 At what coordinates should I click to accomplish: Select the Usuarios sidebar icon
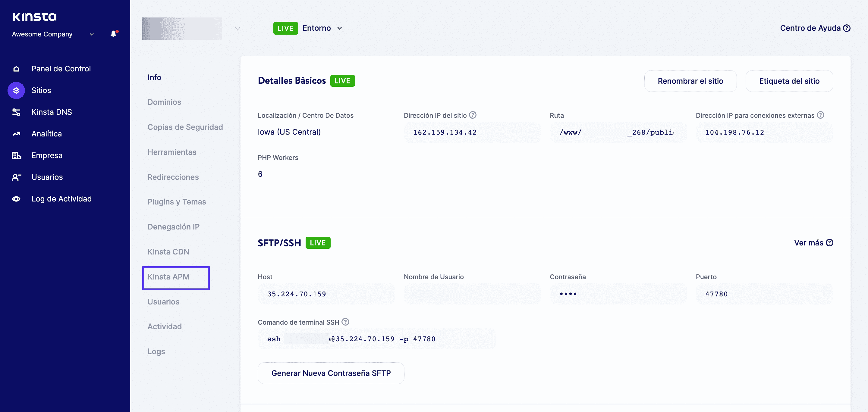[x=16, y=177]
